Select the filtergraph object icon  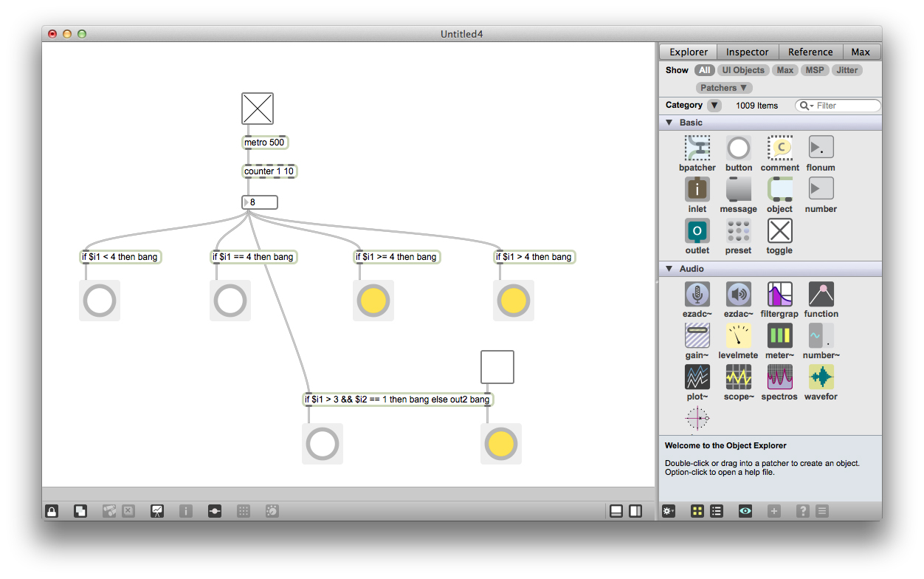pyautogui.click(x=780, y=294)
